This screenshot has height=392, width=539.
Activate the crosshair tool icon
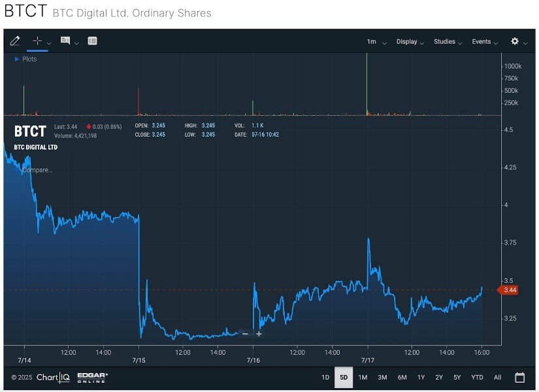[x=37, y=41]
